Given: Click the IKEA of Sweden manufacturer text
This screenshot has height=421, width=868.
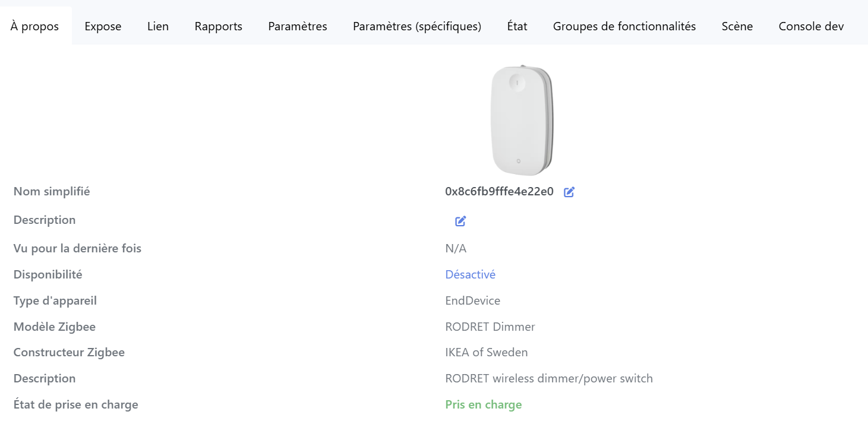Looking at the screenshot, I should click(x=486, y=352).
